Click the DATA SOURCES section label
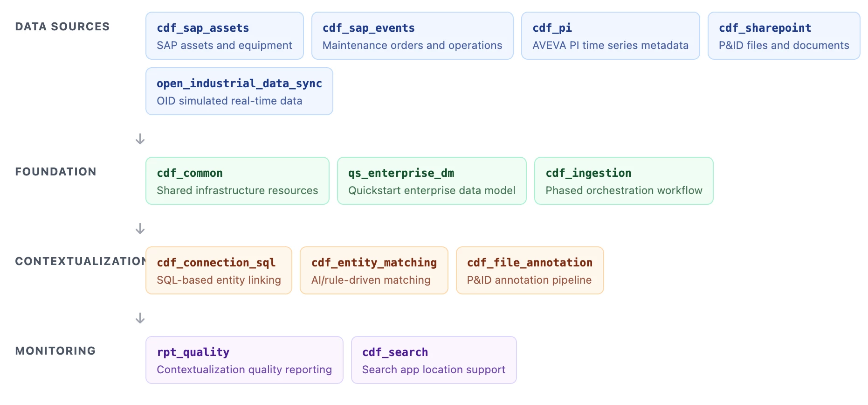Screen dimensions: 868x405 click(62, 27)
